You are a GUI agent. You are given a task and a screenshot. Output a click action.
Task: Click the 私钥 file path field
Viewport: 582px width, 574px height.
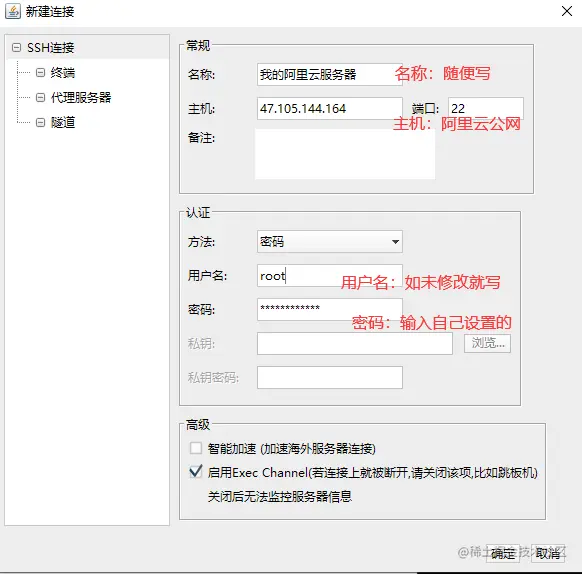[354, 343]
